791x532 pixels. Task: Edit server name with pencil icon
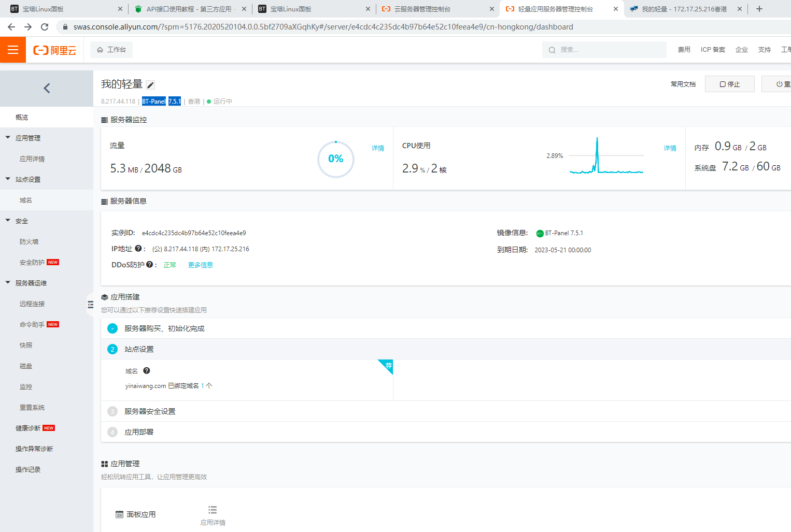coord(150,85)
